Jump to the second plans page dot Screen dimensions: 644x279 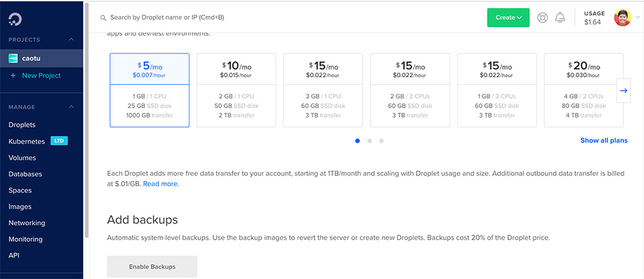pos(369,140)
